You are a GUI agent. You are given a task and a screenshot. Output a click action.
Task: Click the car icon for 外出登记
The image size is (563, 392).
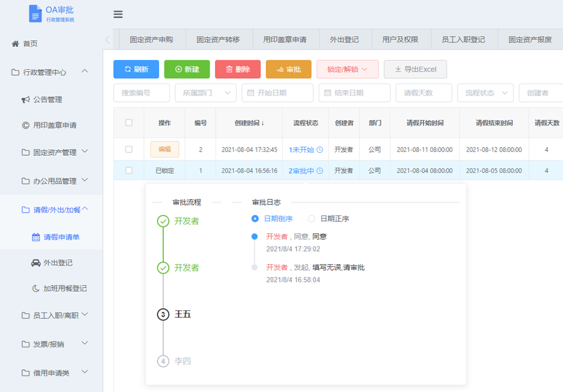(36, 263)
